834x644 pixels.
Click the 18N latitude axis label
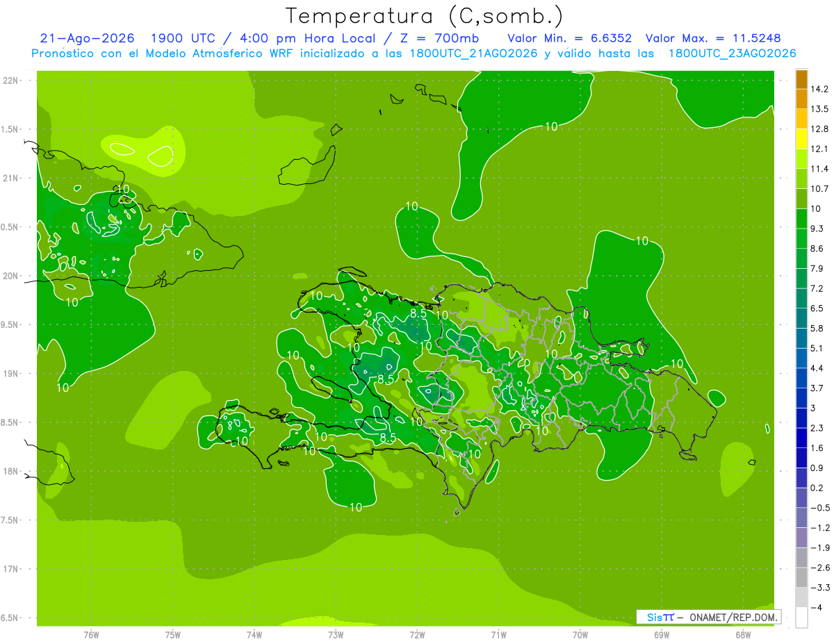[x=12, y=471]
